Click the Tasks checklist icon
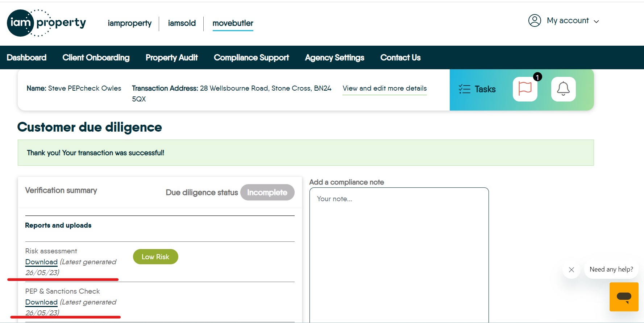The height and width of the screenshot is (323, 644). click(x=464, y=89)
